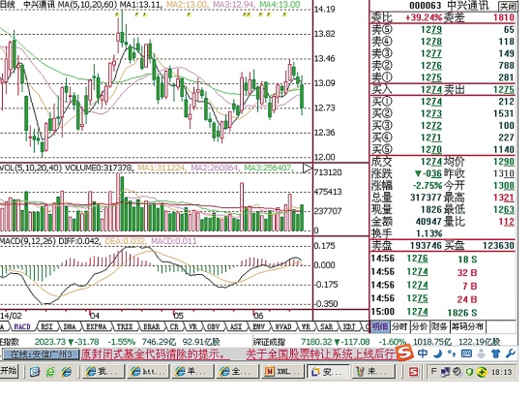This screenshot has height=399, width=532.
Task: Select the EMV indicator tab
Action: pyautogui.click(x=259, y=326)
